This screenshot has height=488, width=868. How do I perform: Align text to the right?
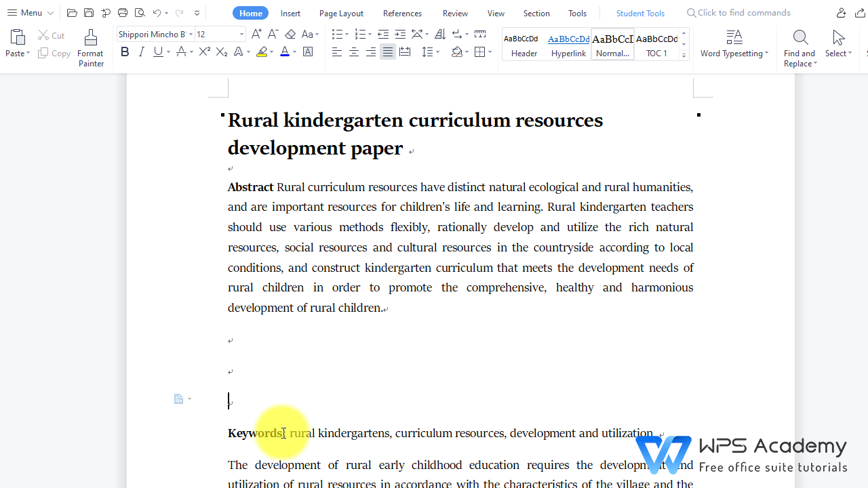(371, 52)
